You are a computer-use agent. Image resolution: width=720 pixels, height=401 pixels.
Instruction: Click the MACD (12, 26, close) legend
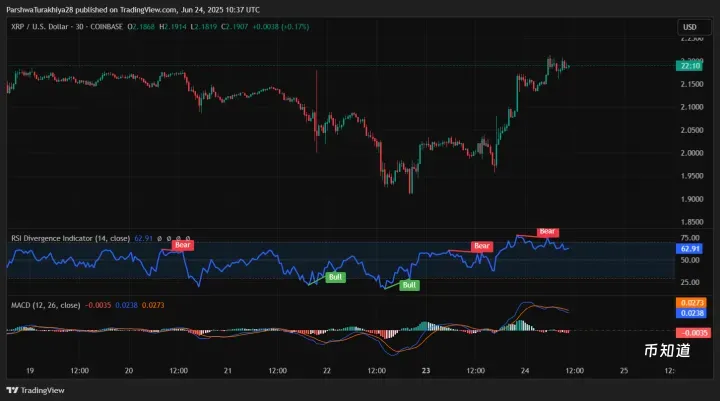pos(44,304)
